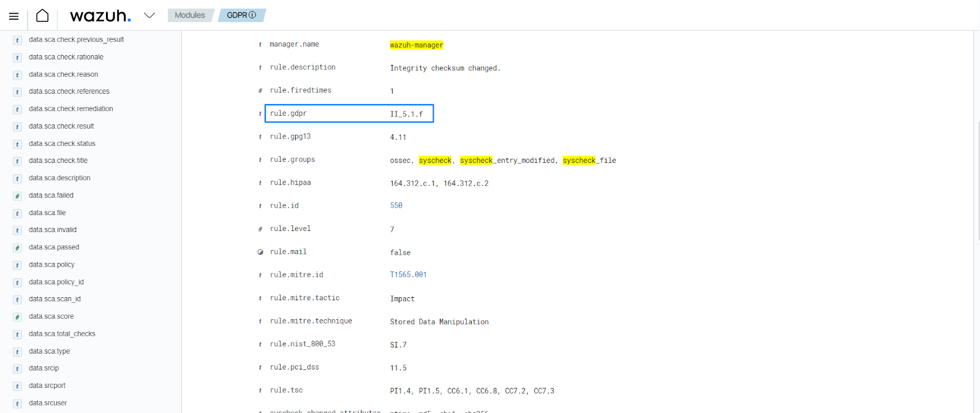
Task: Select data.sca.check.remediation field
Action: pos(70,109)
